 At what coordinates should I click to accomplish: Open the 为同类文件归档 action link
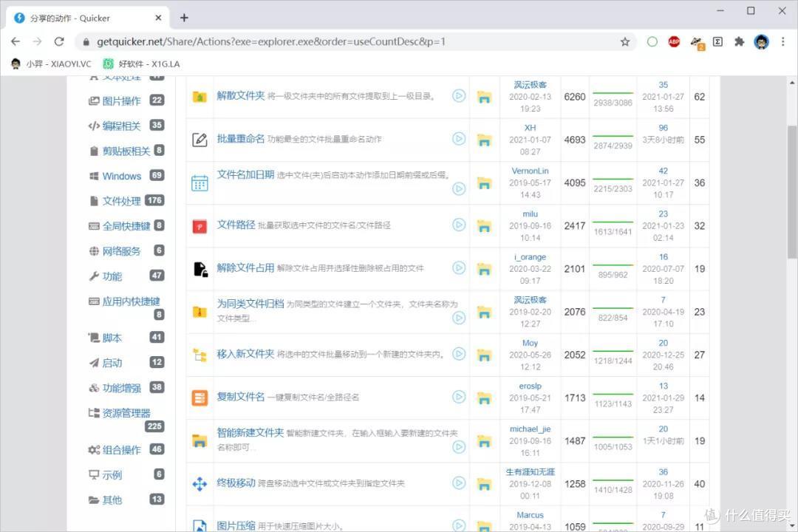[x=250, y=304]
